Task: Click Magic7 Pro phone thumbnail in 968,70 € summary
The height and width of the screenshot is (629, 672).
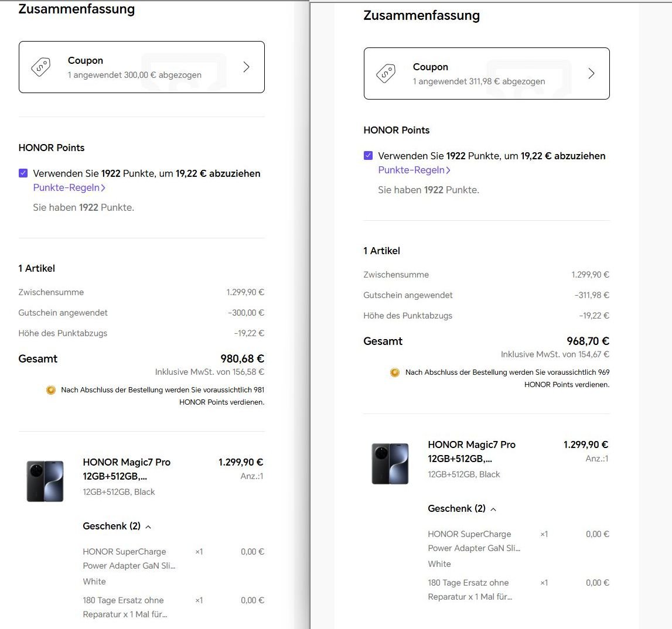Action: pyautogui.click(x=390, y=463)
